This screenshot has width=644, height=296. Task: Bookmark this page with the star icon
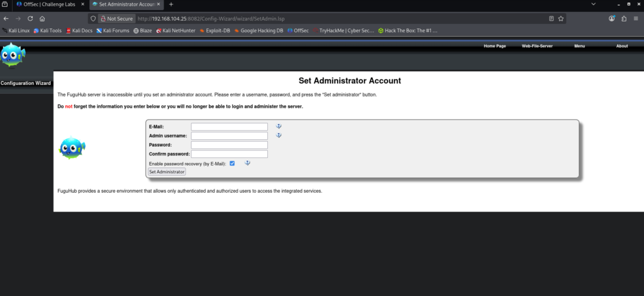pyautogui.click(x=560, y=19)
